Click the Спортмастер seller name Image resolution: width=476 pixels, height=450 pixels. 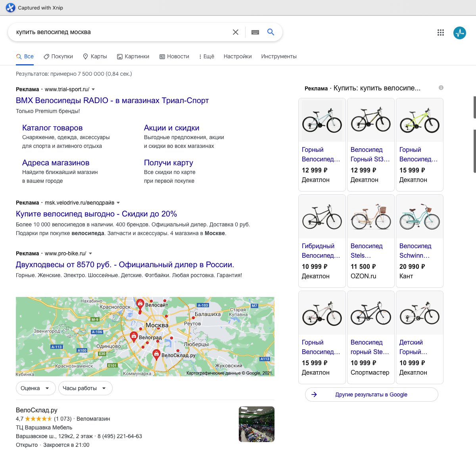370,373
